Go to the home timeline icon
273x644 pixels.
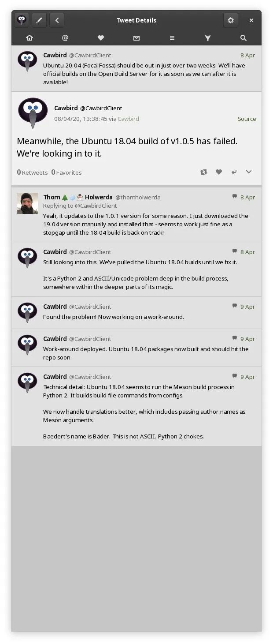(x=30, y=38)
